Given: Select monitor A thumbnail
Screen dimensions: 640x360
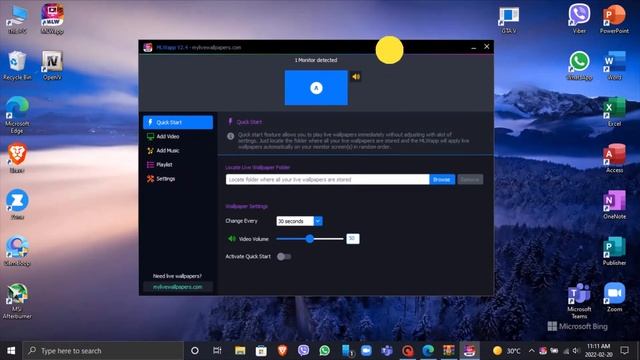Looking at the screenshot, I should pyautogui.click(x=316, y=88).
